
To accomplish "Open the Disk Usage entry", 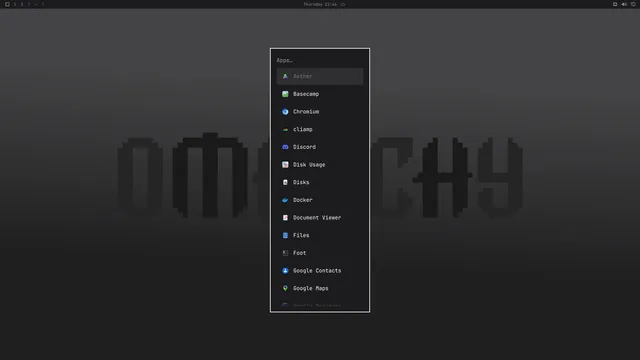I will (320, 164).
